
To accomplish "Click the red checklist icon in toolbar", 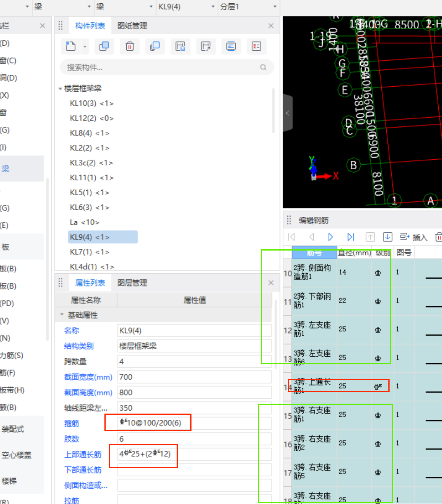I will click(256, 46).
